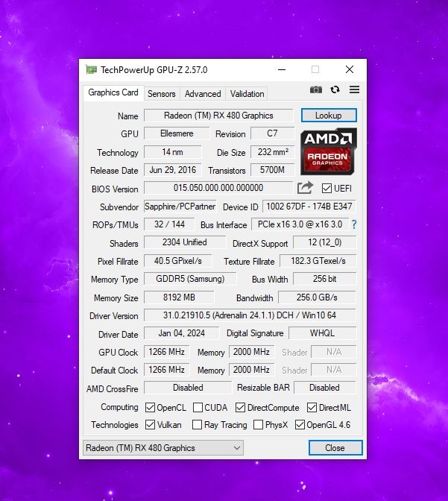The width and height of the screenshot is (448, 501).
Task: Click the Resizable BAR field Disabled
Action: click(325, 388)
